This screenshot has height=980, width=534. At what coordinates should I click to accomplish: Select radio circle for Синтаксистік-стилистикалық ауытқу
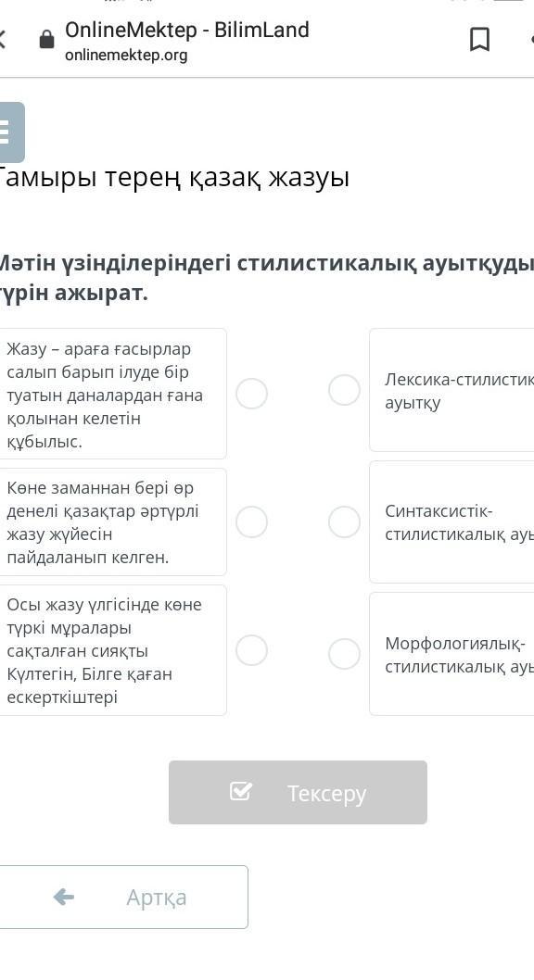(344, 521)
